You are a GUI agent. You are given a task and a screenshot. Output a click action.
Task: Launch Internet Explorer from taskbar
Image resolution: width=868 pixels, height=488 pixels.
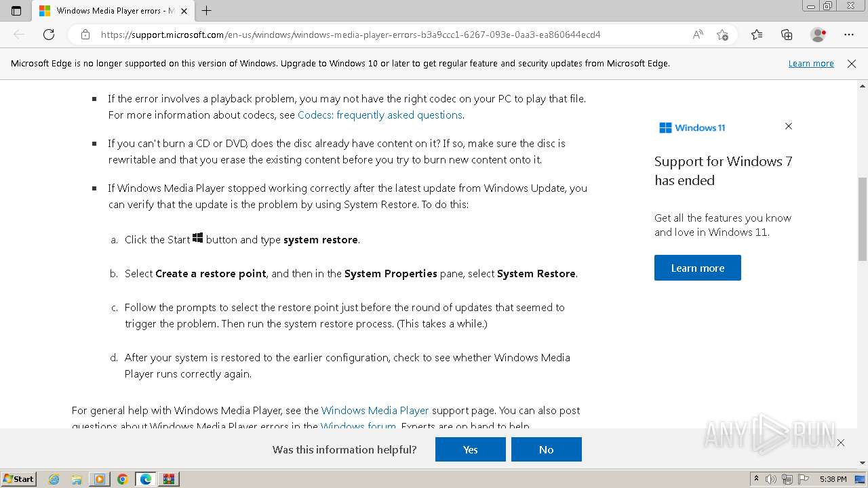54,479
